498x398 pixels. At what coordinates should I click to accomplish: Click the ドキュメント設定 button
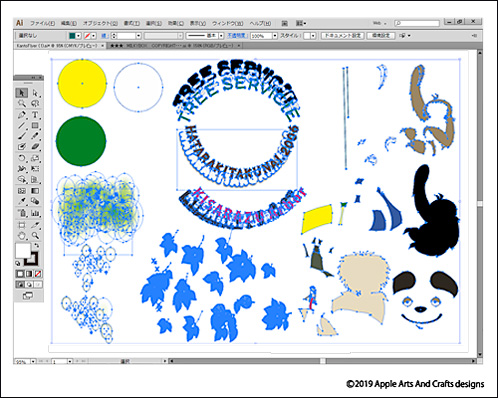tap(343, 36)
